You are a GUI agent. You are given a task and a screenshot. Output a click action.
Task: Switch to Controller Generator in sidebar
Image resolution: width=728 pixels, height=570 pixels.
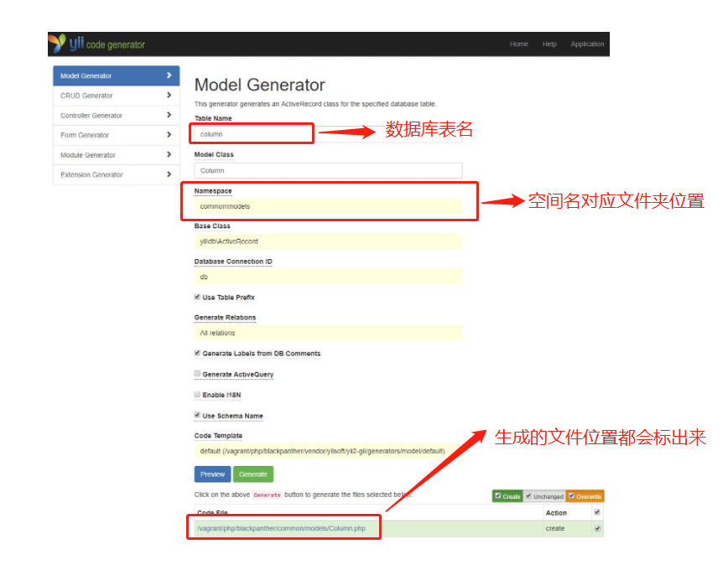(117, 115)
